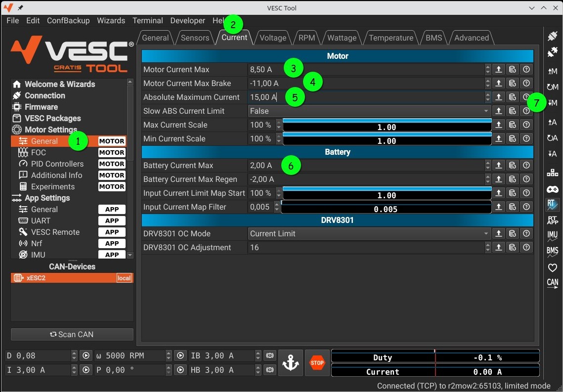Image resolution: width=563 pixels, height=392 pixels.
Task: Click the anchor handbrake icon
Action: (x=291, y=363)
